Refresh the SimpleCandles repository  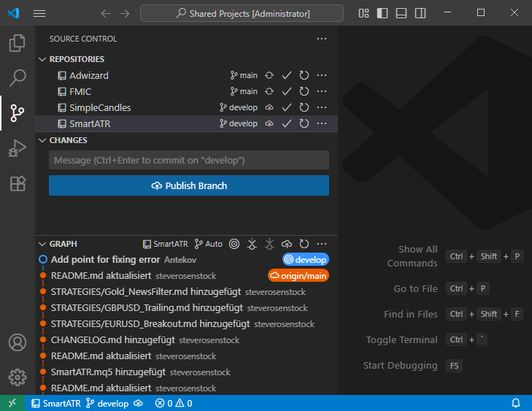click(x=304, y=107)
